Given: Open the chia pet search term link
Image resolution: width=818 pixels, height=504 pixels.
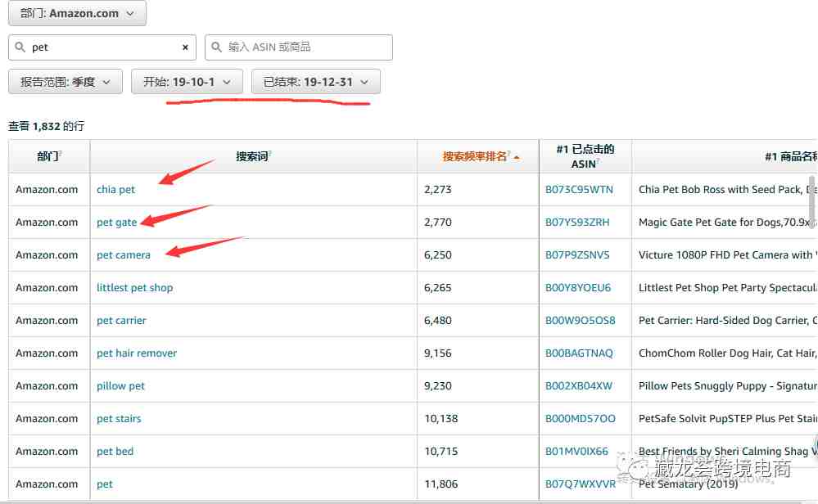Looking at the screenshot, I should pyautogui.click(x=115, y=190).
